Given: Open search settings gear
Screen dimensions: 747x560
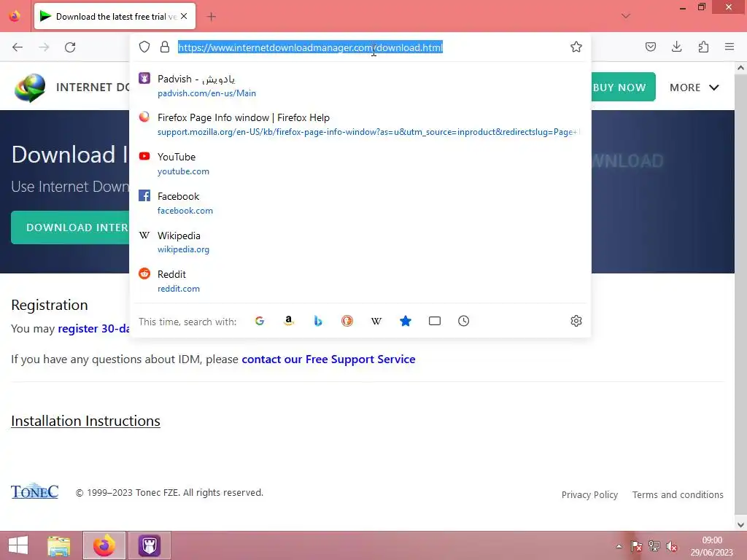Looking at the screenshot, I should pyautogui.click(x=576, y=321).
